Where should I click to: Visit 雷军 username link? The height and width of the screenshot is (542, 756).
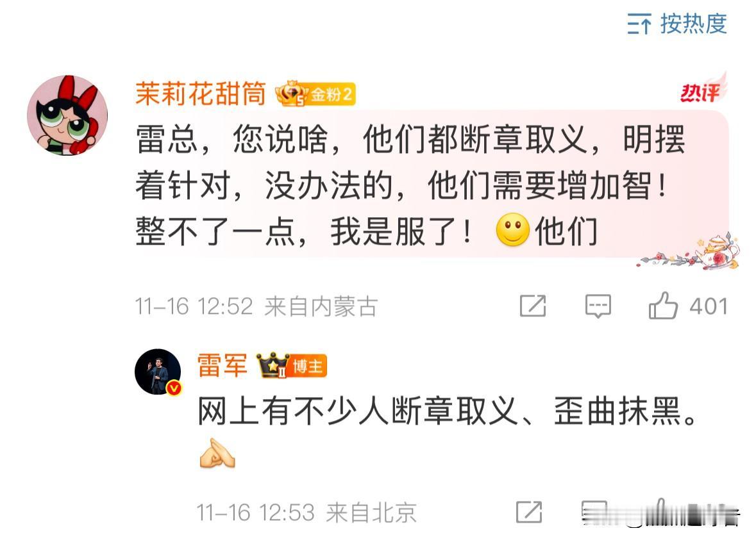(223, 366)
